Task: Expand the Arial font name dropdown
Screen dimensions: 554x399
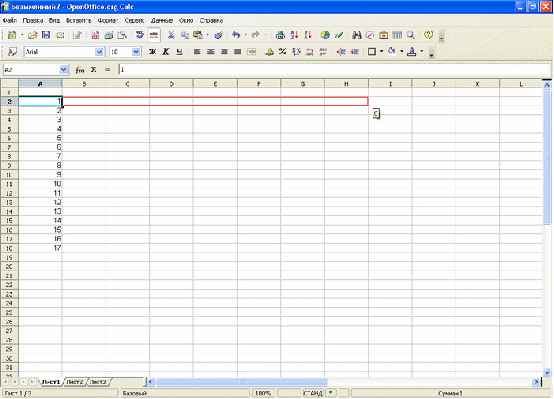Action: [99, 52]
